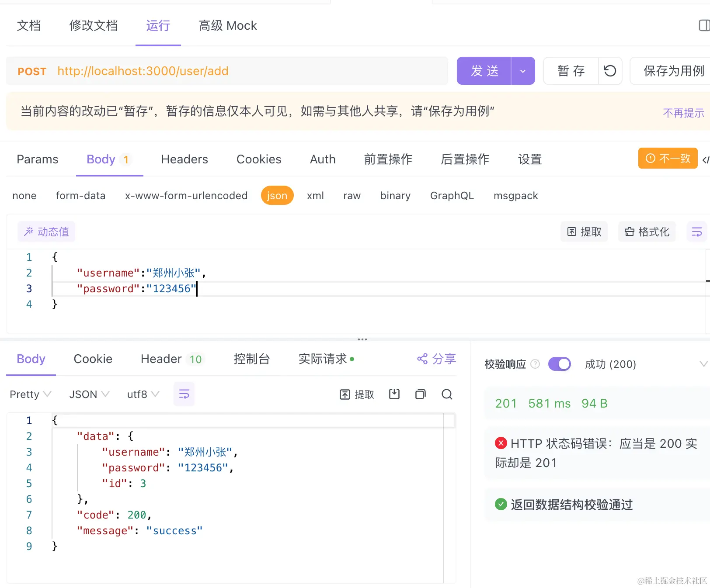Open the response Body tab
710x588 pixels.
point(31,359)
